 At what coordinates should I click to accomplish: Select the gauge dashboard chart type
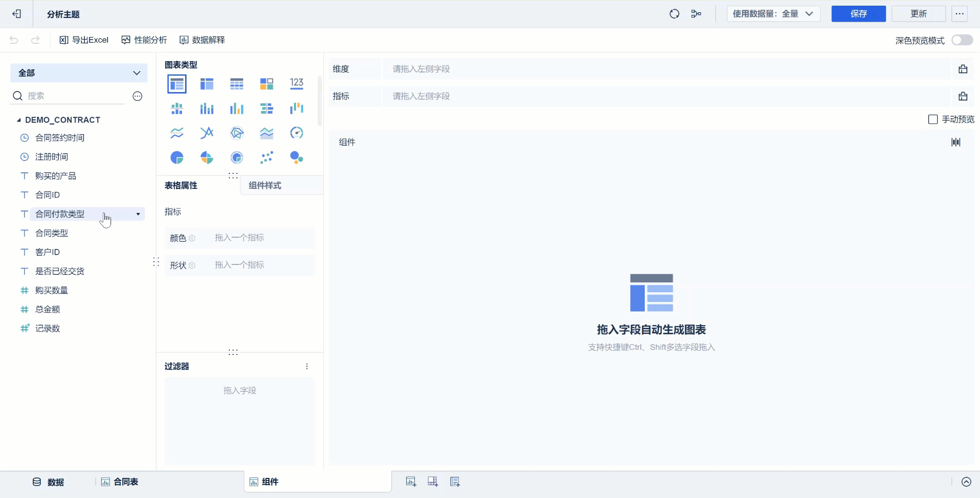pos(297,133)
